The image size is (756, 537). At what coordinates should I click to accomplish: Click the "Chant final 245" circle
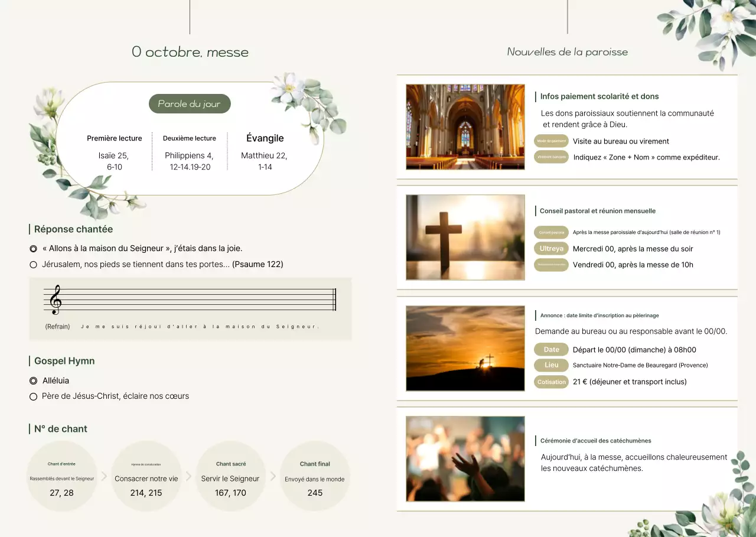315,476
